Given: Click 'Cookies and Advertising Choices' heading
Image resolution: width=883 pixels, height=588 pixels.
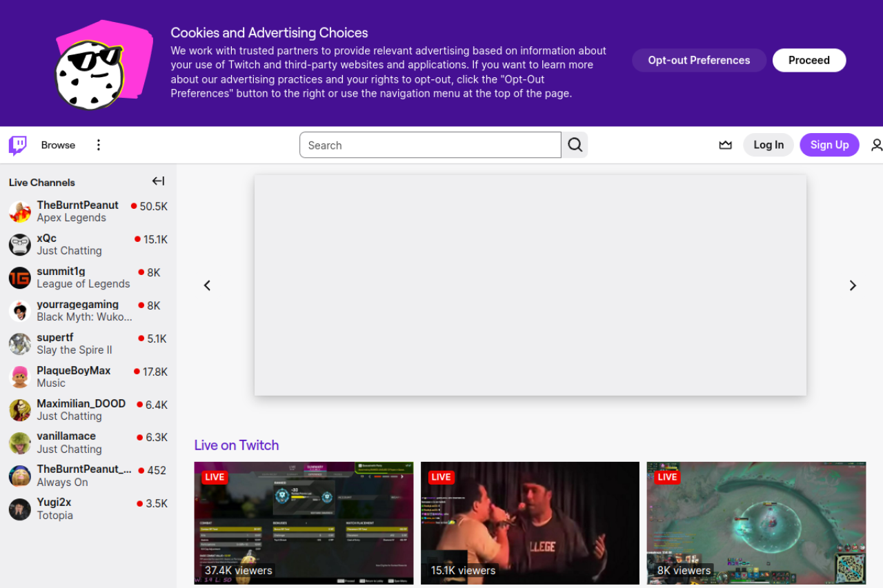Looking at the screenshot, I should (269, 33).
